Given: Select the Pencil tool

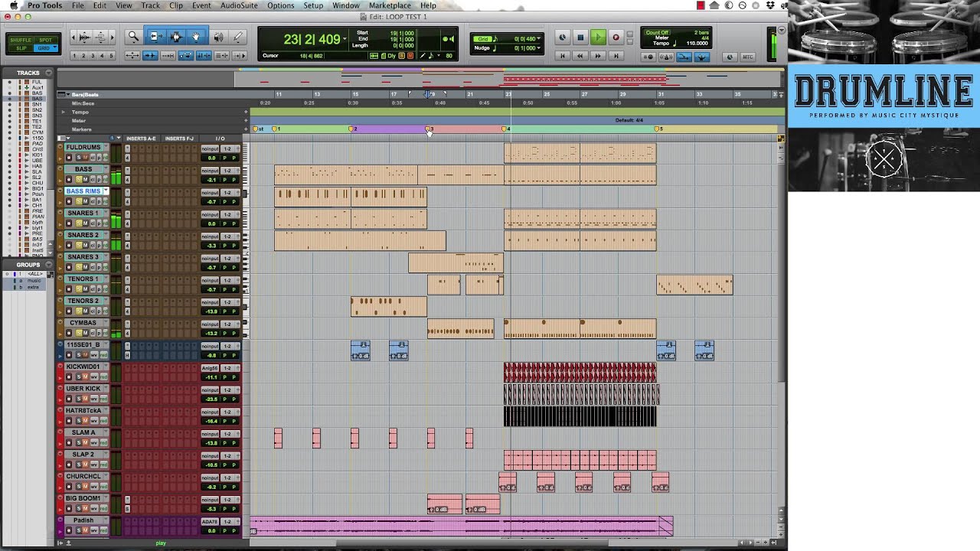Looking at the screenshot, I should pos(237,36).
